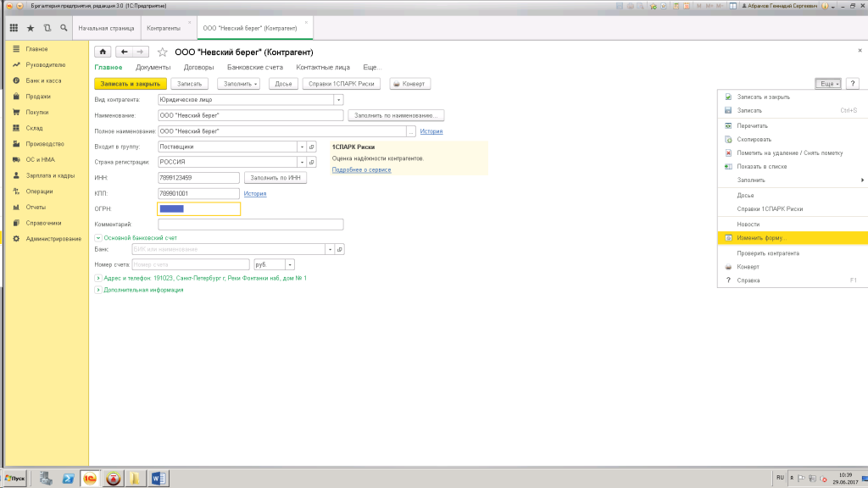Choose Перечитать in Еще menu
868x488 pixels.
click(x=793, y=125)
